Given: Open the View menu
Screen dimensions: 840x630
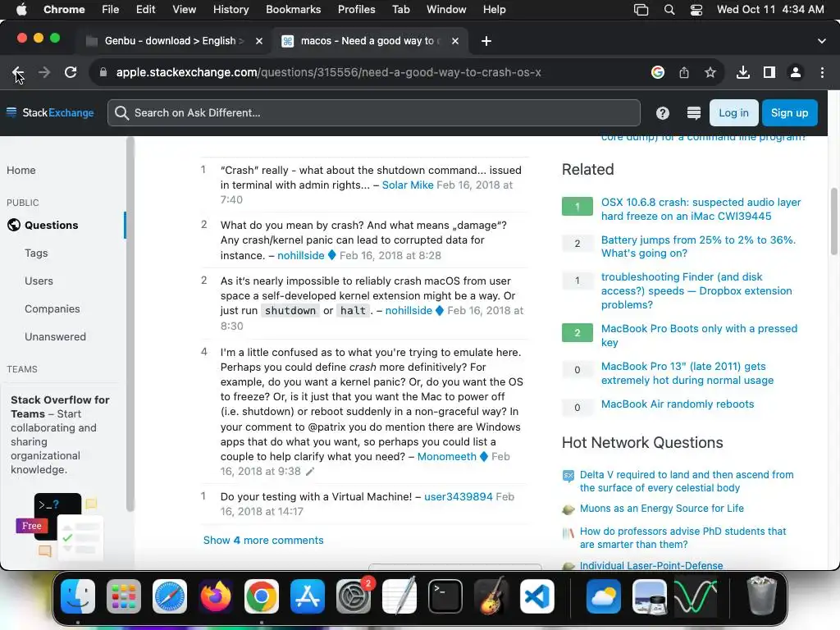Looking at the screenshot, I should point(184,10).
